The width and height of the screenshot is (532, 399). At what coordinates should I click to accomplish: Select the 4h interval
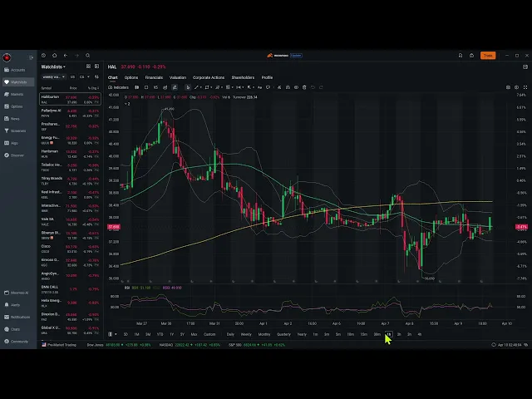tap(420, 334)
